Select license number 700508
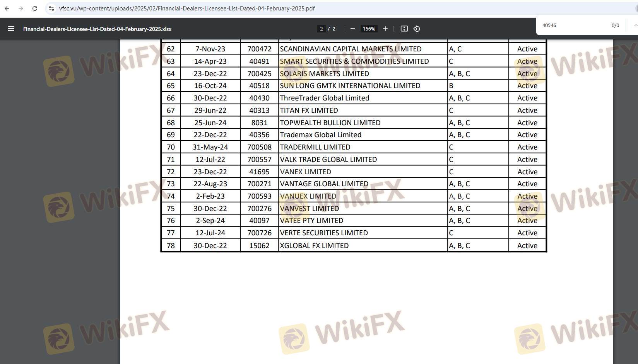Image resolution: width=638 pixels, height=364 pixels. click(x=259, y=147)
